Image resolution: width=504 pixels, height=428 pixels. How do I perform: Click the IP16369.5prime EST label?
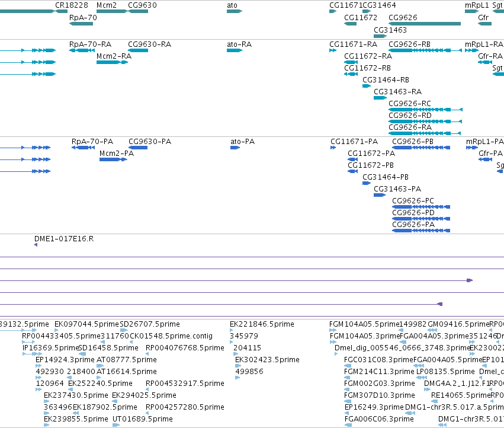[x=50, y=348]
